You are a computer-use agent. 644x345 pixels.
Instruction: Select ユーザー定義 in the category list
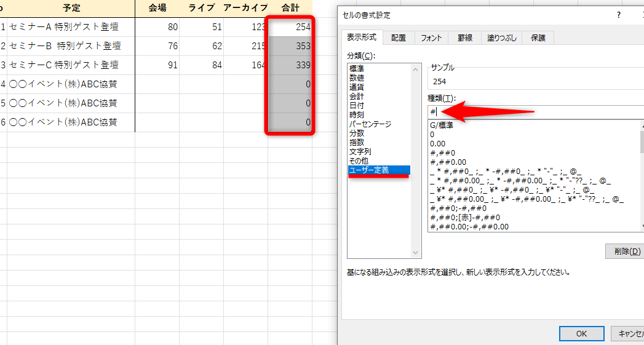pos(379,170)
